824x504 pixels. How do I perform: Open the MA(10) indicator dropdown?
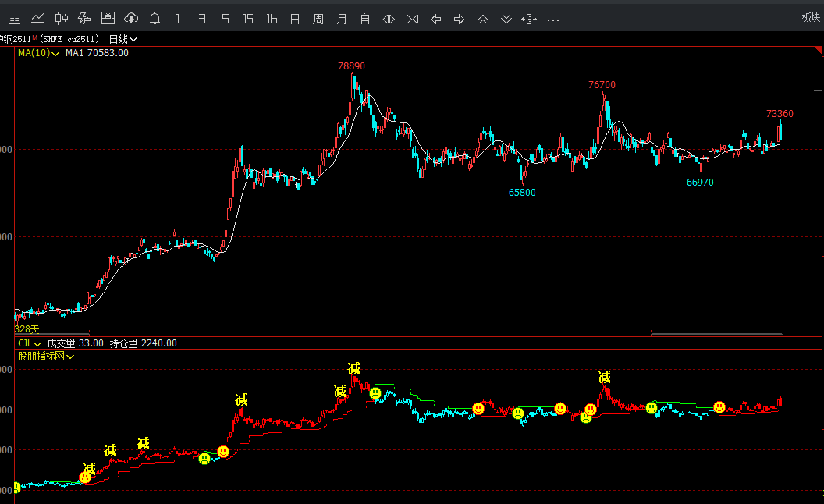pos(38,53)
